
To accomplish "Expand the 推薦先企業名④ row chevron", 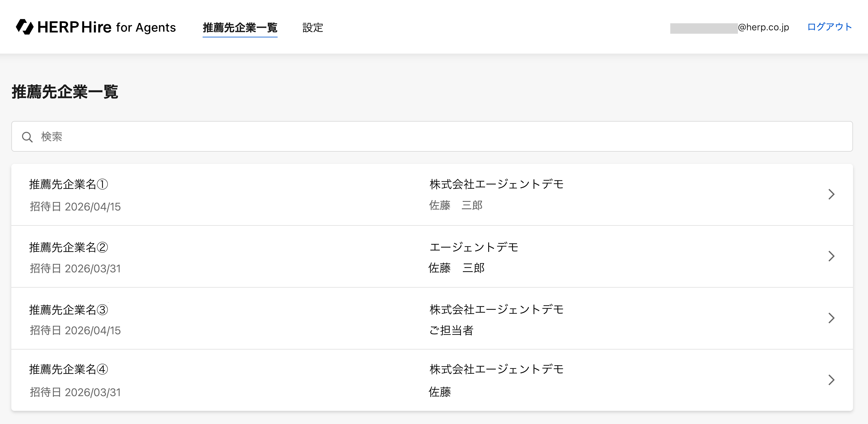I will point(831,380).
